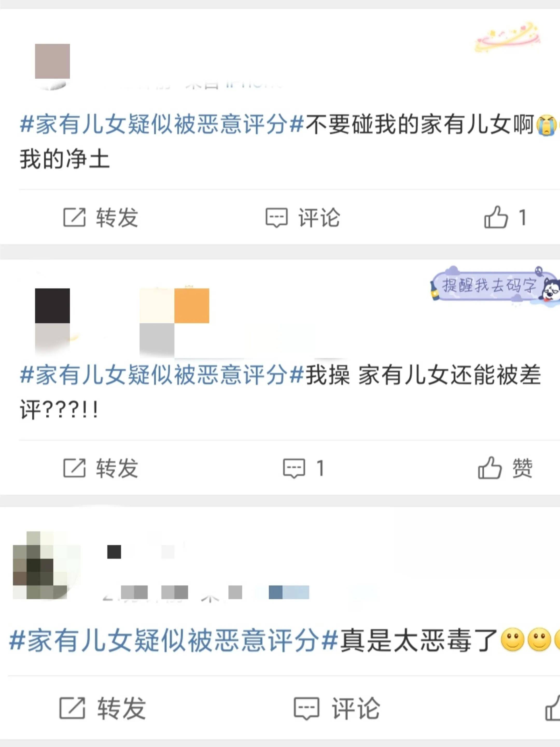Viewport: 560px width, 747px height.
Task: Tap repost icon on third post
Action: tap(72, 708)
